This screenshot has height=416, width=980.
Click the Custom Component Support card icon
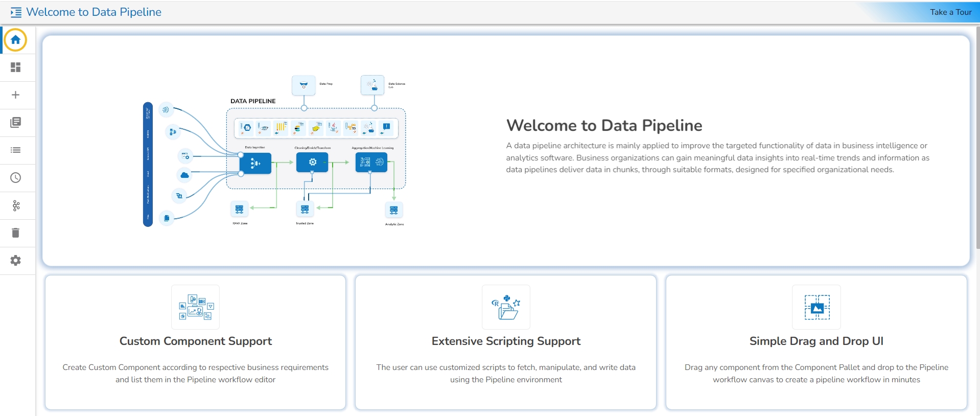[x=196, y=307]
